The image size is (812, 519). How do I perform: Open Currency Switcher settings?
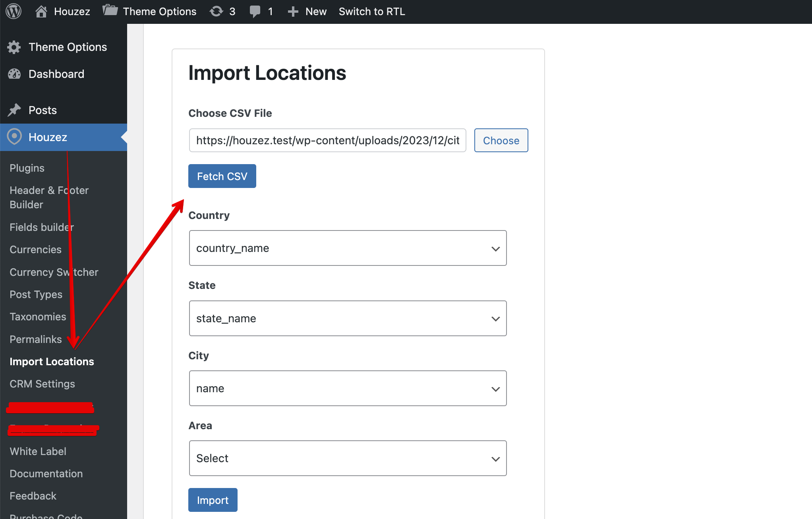[54, 272]
